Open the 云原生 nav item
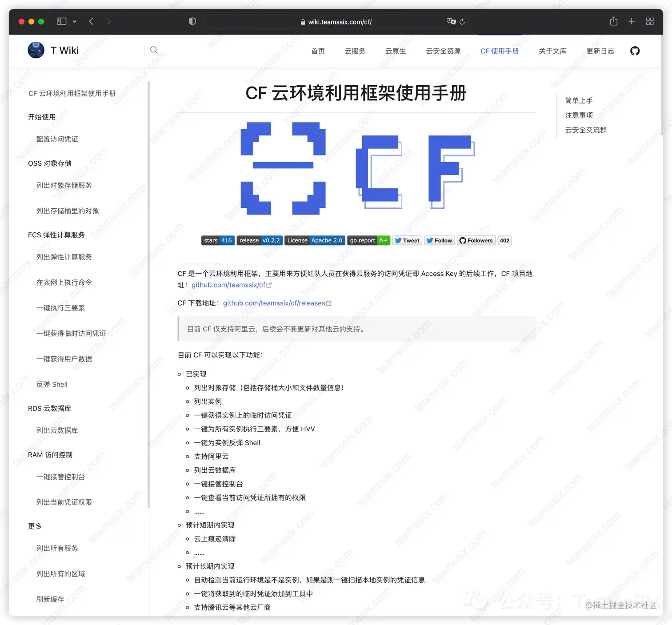This screenshot has width=672, height=625. 396,51
